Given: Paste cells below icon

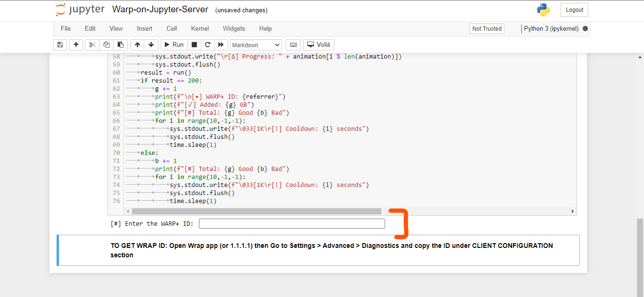Looking at the screenshot, I should click(121, 45).
